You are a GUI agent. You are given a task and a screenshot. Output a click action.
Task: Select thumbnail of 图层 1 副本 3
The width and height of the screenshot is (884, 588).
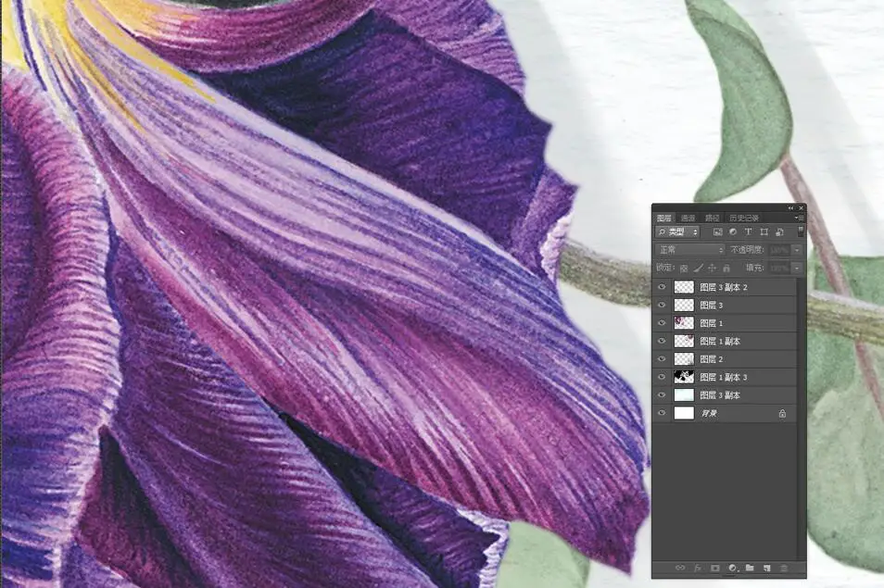pos(684,378)
